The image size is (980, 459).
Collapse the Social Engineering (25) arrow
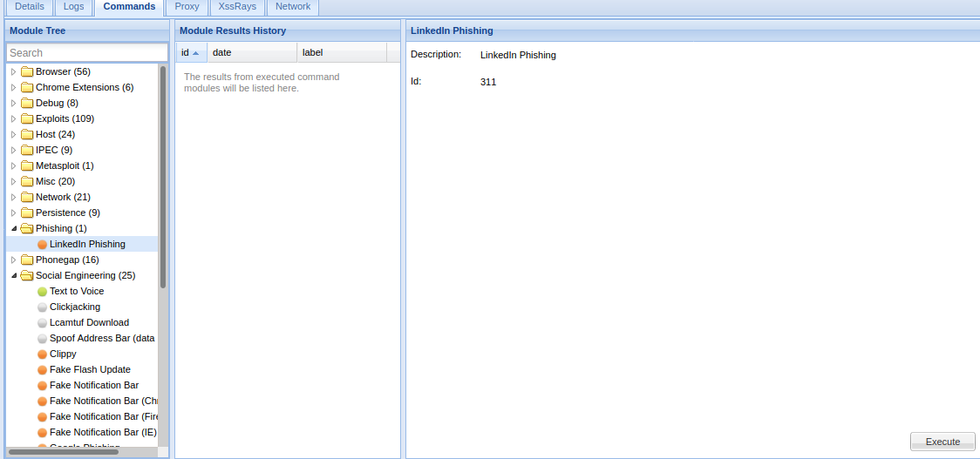pyautogui.click(x=14, y=275)
